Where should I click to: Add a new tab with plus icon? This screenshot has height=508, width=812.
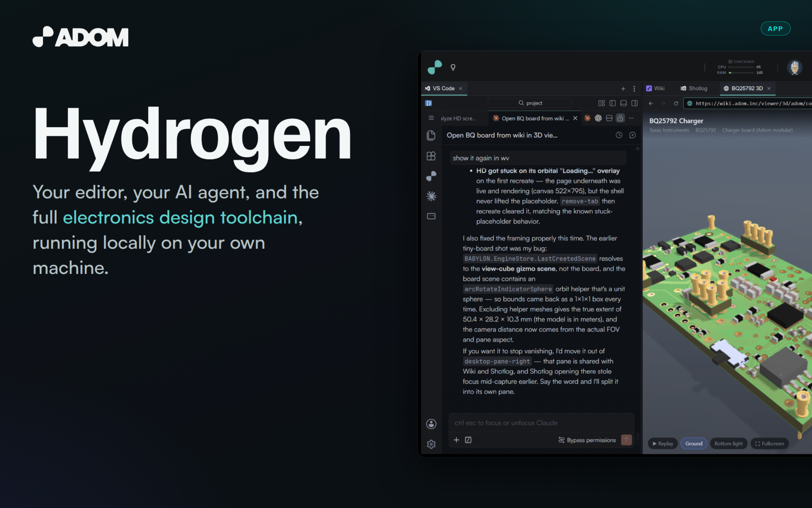click(623, 89)
